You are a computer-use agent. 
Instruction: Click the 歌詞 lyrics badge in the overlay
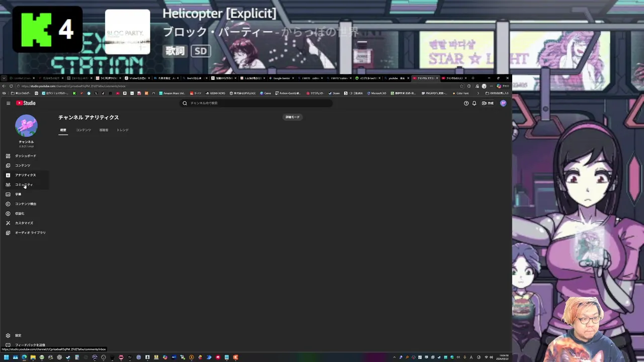coord(175,51)
